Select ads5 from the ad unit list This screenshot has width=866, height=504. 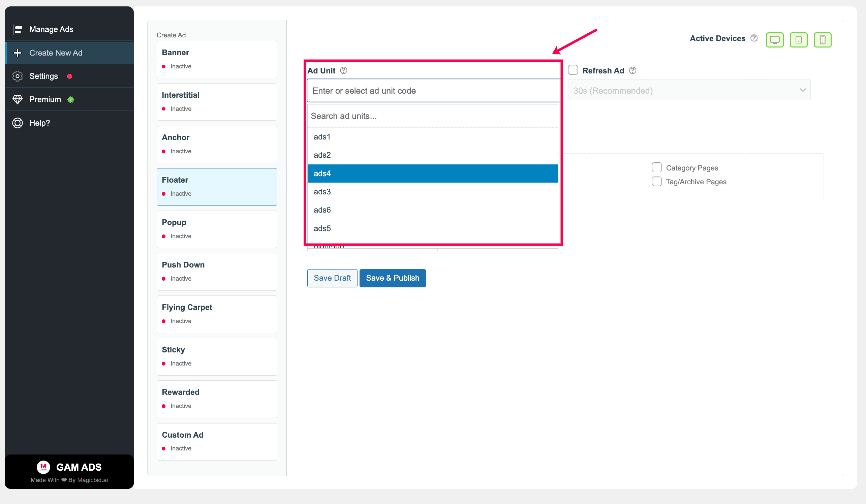432,228
